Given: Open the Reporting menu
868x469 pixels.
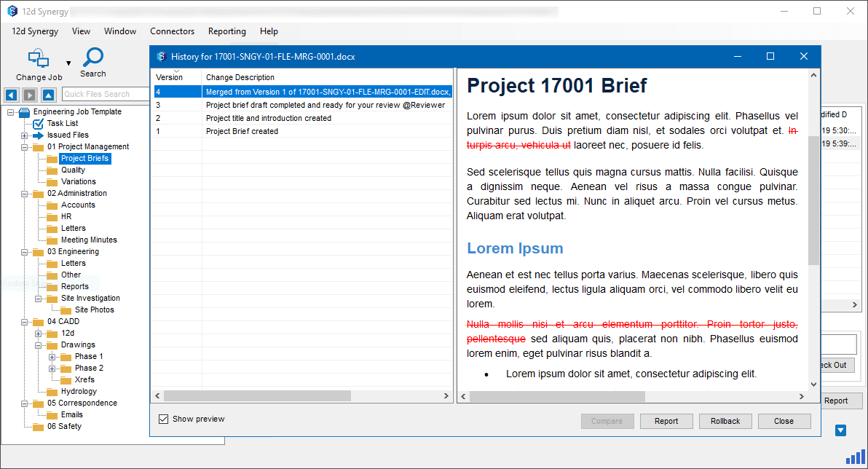Looking at the screenshot, I should pyautogui.click(x=226, y=31).
